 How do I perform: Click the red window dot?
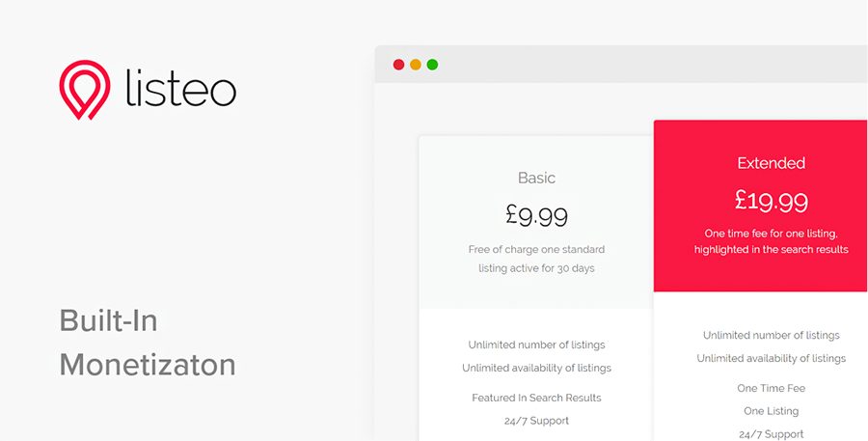398,65
